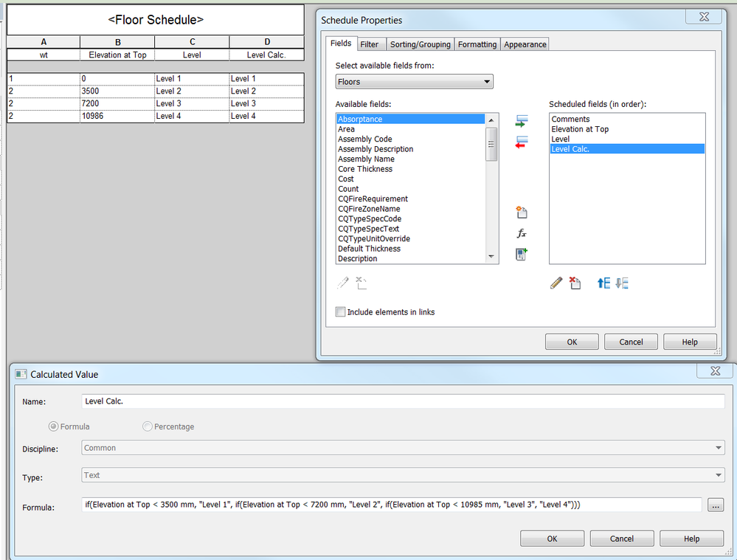737x560 pixels.
Task: Switch to the Filter tab
Action: pos(370,44)
